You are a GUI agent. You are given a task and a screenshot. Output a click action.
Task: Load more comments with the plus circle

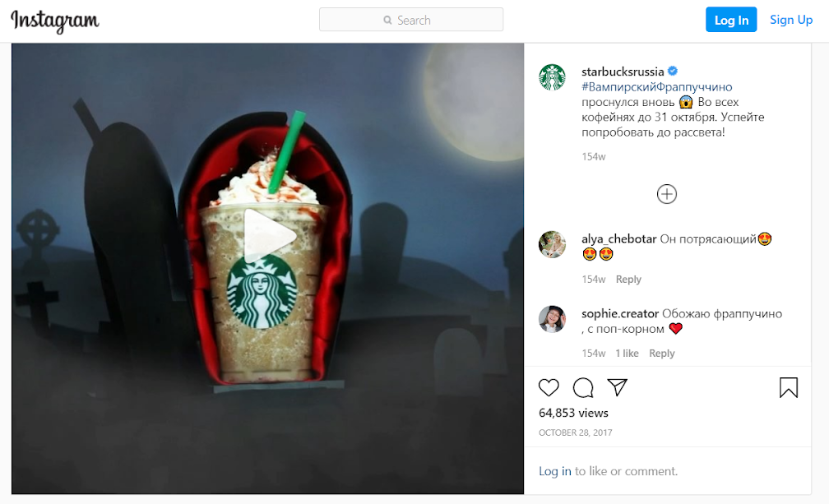pyautogui.click(x=667, y=194)
